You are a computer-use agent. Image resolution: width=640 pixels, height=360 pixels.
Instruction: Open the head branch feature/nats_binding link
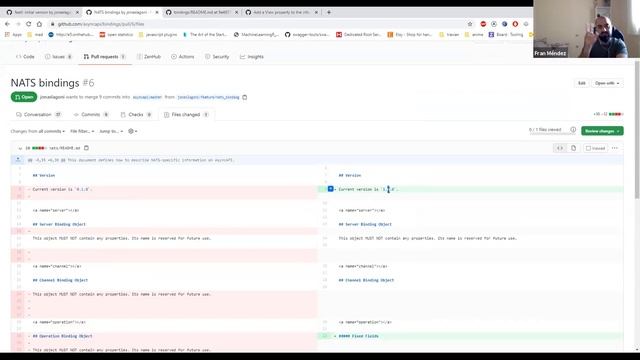tap(208, 97)
